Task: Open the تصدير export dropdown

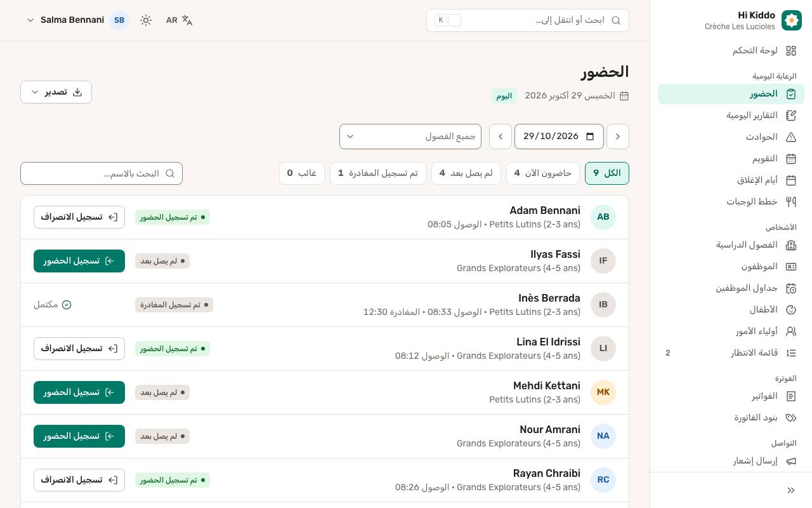Action: pos(56,92)
